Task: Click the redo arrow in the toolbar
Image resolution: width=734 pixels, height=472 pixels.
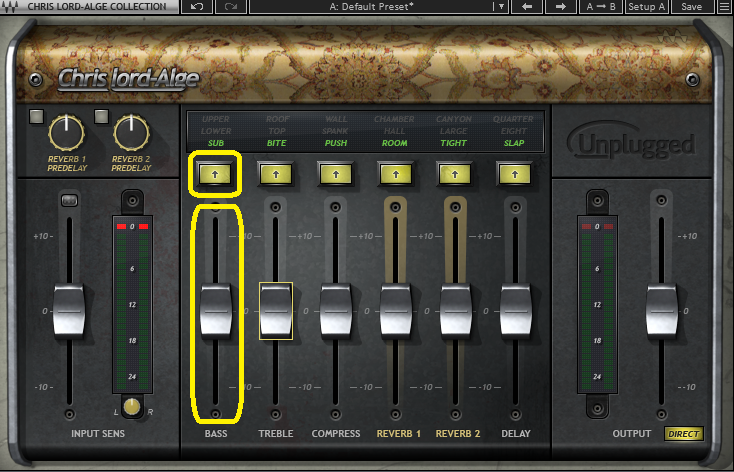Action: pyautogui.click(x=232, y=7)
